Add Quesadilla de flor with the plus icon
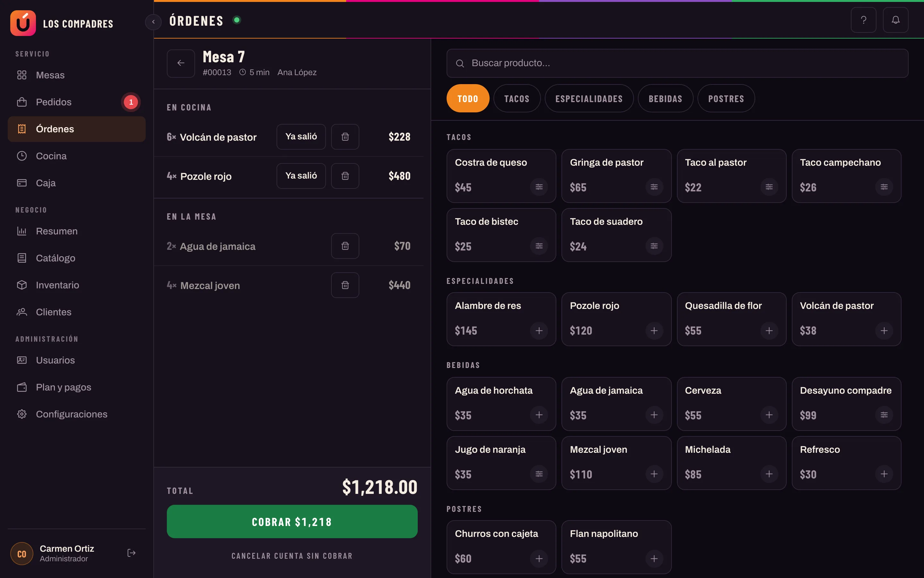 769,331
